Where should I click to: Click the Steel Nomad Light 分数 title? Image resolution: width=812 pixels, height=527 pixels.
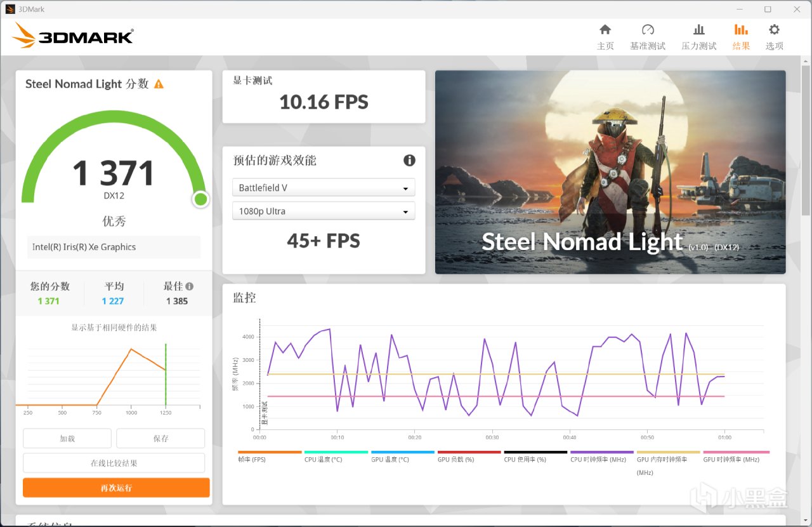pyautogui.click(x=87, y=84)
